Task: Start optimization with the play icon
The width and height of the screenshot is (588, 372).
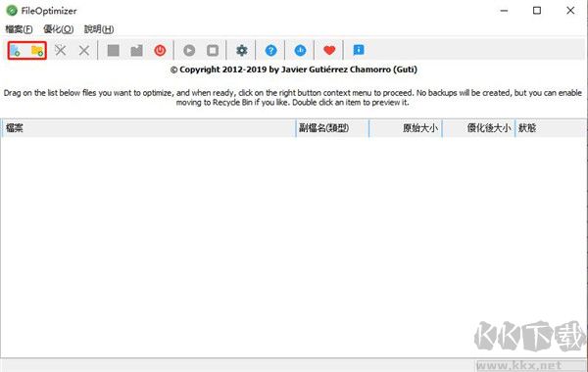Action: coord(189,50)
